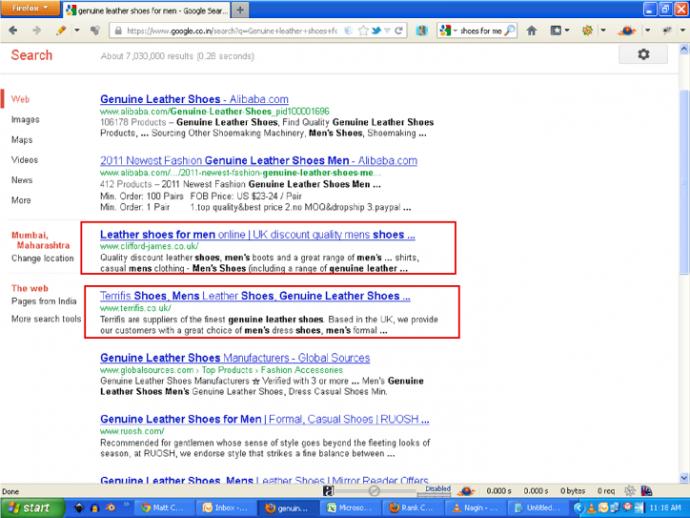Image resolution: width=690 pixels, height=518 pixels.
Task: Go forward with the forward arrow
Action: coord(37,30)
